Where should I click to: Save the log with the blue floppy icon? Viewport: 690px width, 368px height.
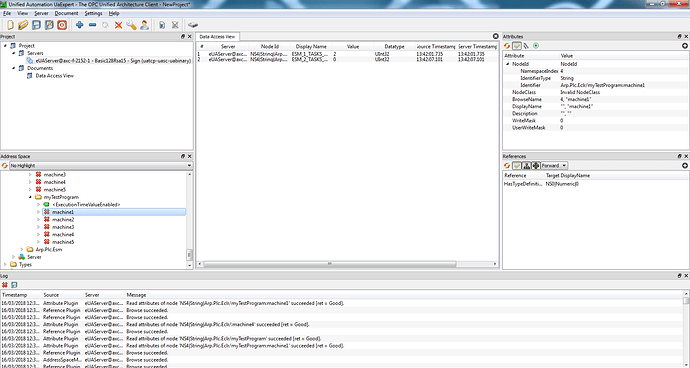coord(14,285)
